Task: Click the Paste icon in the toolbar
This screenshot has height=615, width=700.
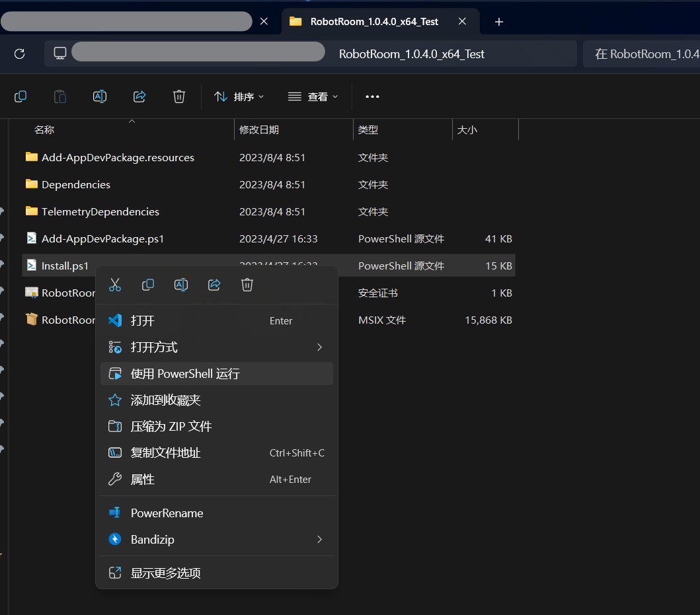Action: point(60,96)
